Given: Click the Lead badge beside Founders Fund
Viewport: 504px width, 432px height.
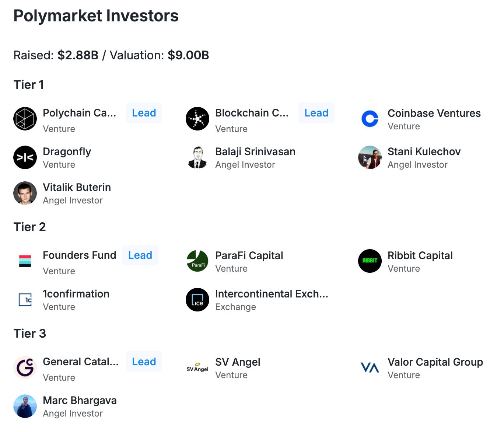Looking at the screenshot, I should point(140,255).
